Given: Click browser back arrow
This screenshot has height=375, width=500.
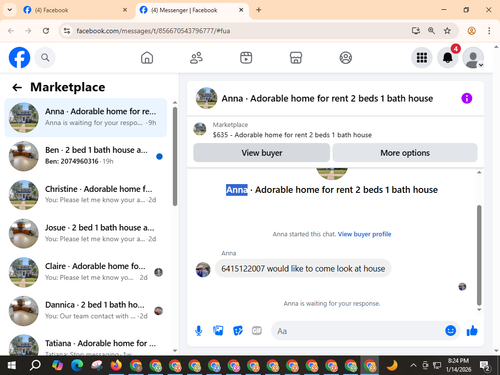Looking at the screenshot, I should 11,31.
